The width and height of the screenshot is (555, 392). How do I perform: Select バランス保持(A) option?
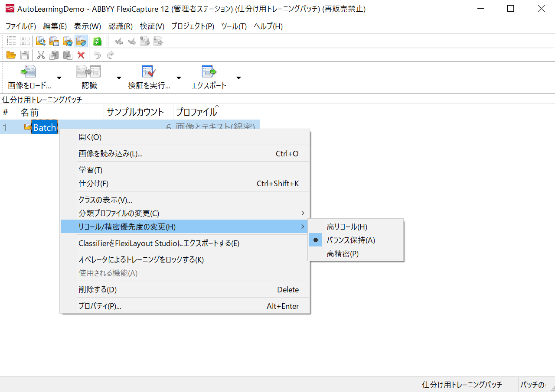click(x=356, y=240)
